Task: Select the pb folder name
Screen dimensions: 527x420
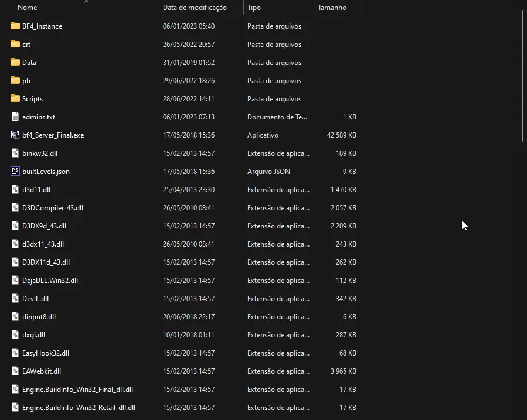Action: point(26,81)
